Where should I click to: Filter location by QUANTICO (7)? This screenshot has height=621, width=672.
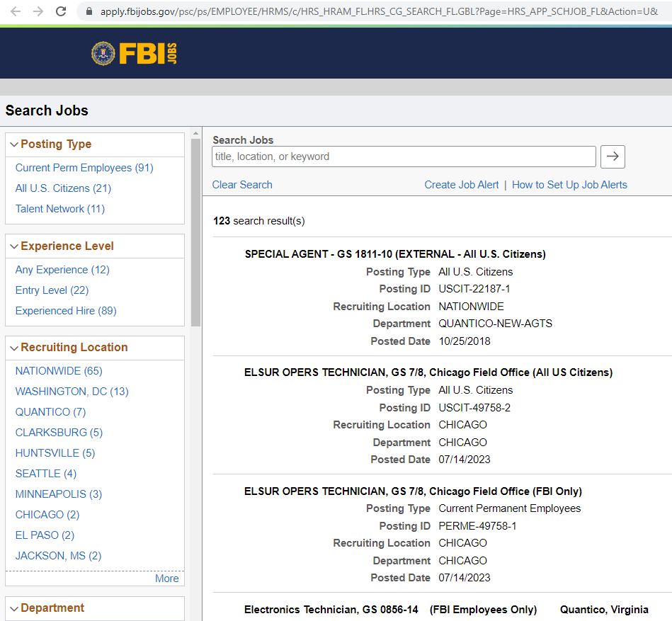[x=50, y=412]
